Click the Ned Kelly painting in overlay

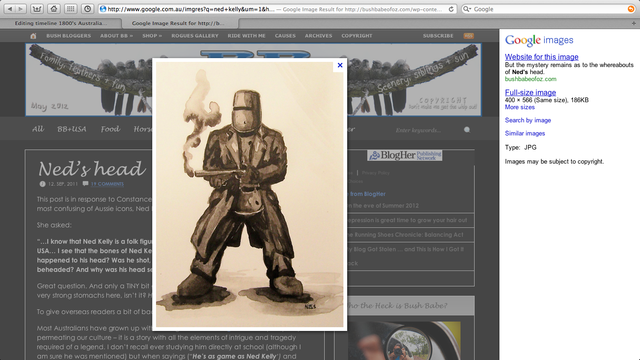point(249,194)
